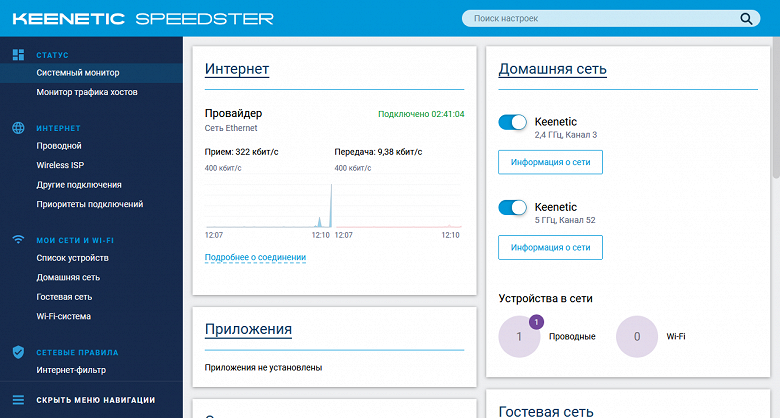Screen dimensions: 780x418
Task: Click the purple badge on wired devices
Action: pyautogui.click(x=536, y=322)
